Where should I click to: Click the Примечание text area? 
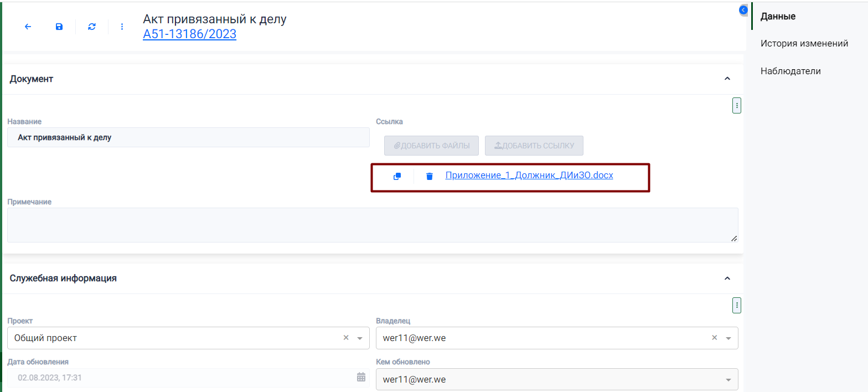point(372,225)
